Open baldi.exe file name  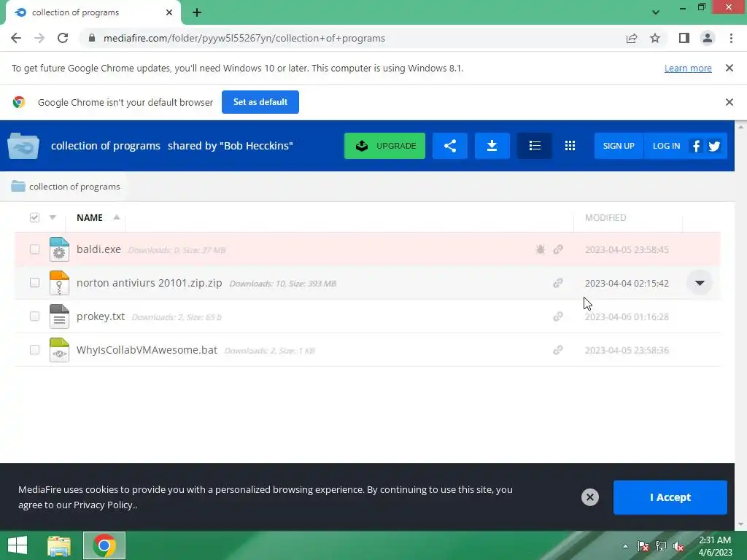coord(98,249)
